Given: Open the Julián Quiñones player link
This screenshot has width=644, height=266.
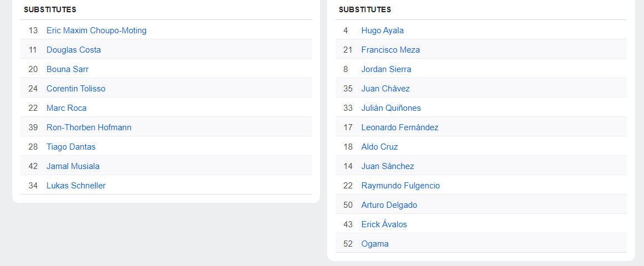Looking at the screenshot, I should click(x=391, y=108).
